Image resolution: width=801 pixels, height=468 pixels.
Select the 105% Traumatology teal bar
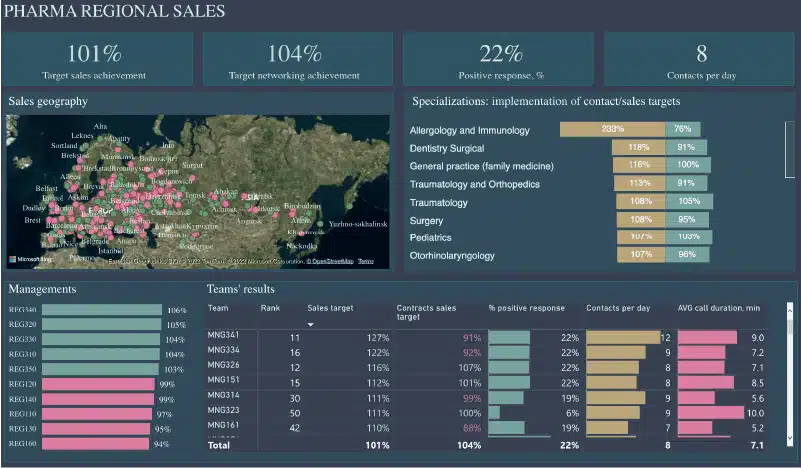click(689, 201)
